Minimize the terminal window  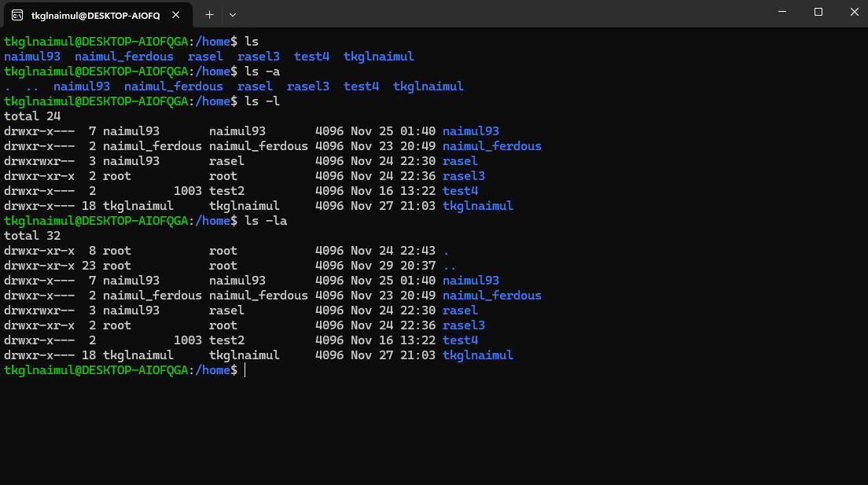click(782, 12)
